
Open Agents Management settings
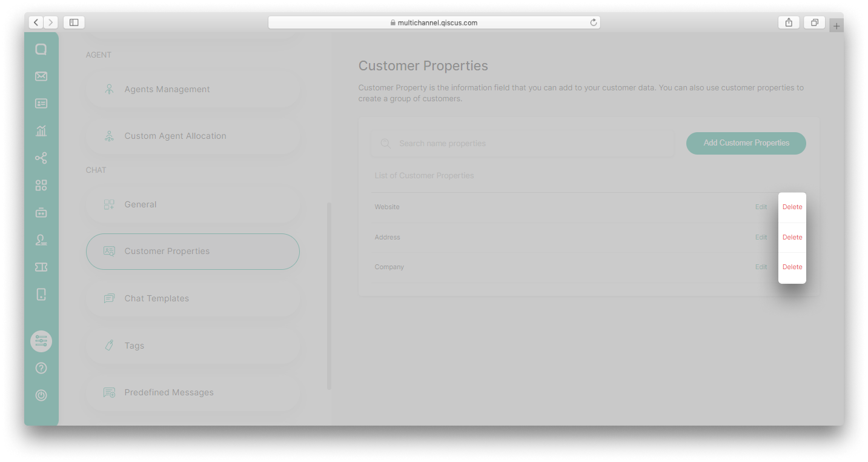pos(193,89)
